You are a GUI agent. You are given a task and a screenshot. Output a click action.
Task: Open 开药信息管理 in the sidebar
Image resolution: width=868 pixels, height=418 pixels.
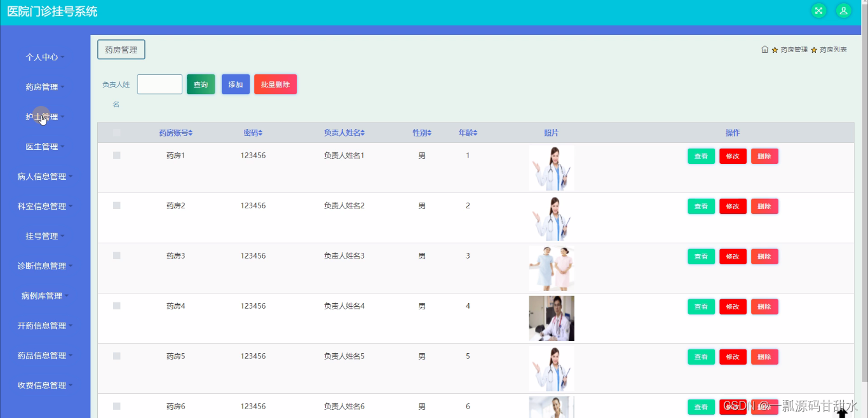45,326
